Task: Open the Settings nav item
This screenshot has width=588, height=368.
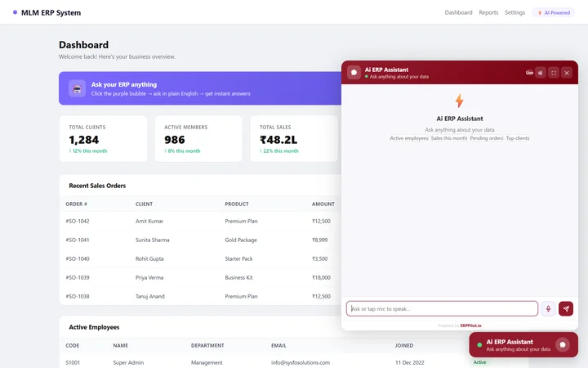Action: 514,12
